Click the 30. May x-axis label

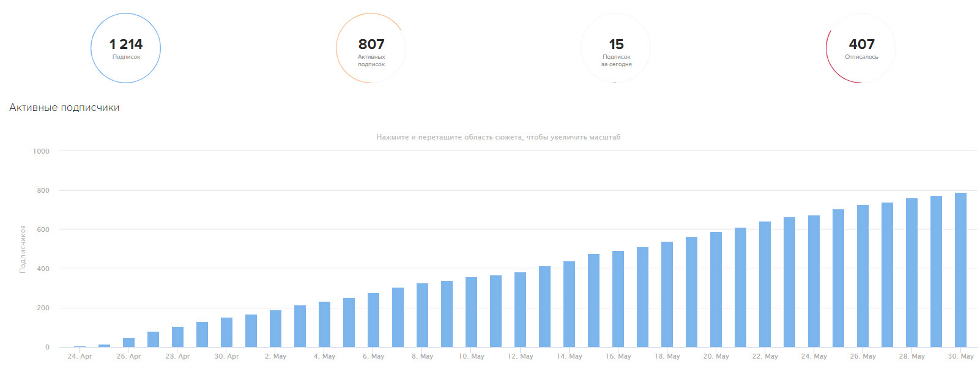(x=960, y=356)
